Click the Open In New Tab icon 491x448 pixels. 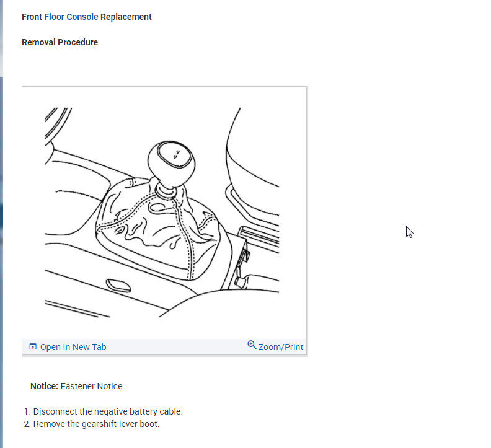coord(33,346)
